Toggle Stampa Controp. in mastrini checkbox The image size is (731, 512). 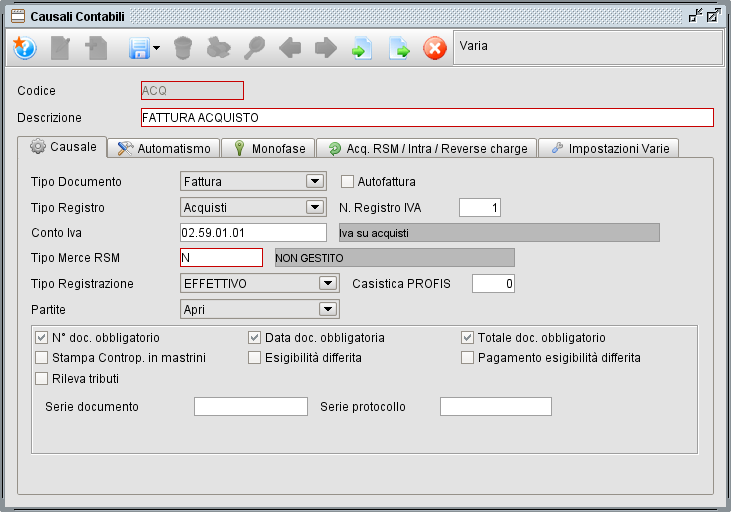(x=42, y=357)
